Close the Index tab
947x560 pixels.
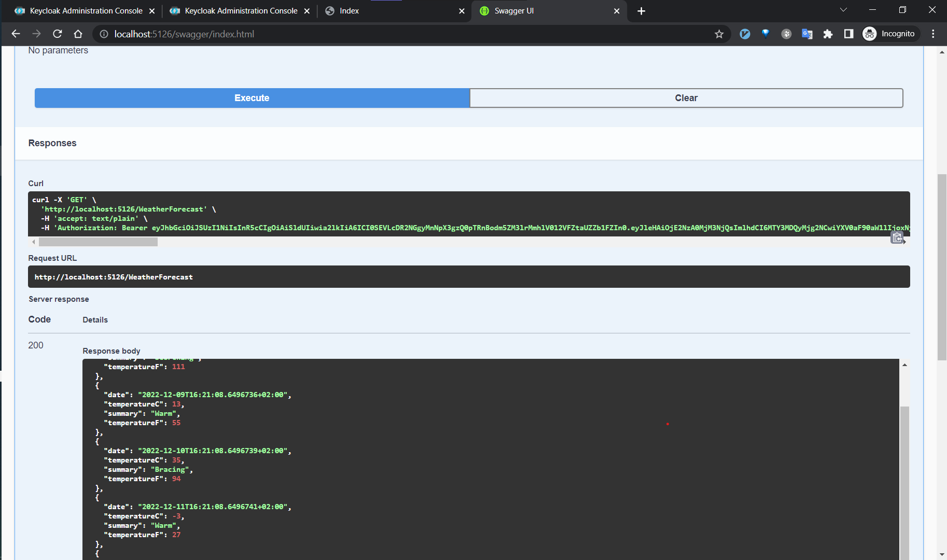click(462, 11)
